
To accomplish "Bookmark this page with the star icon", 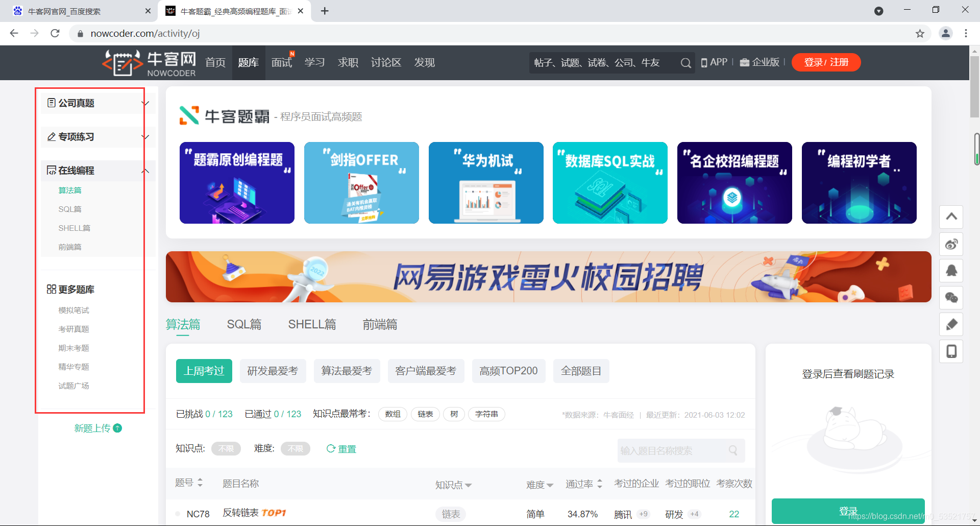I will [920, 34].
